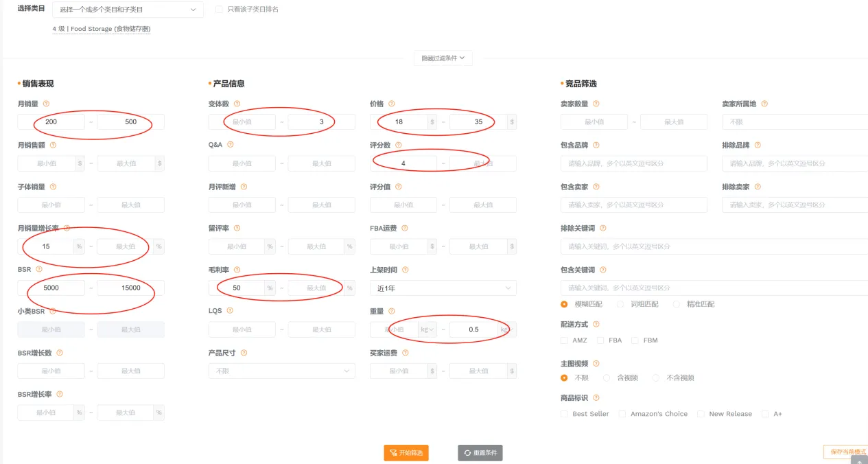This screenshot has height=464, width=868.
Task: Click help icon next to 毛利率
Action: [x=237, y=270]
